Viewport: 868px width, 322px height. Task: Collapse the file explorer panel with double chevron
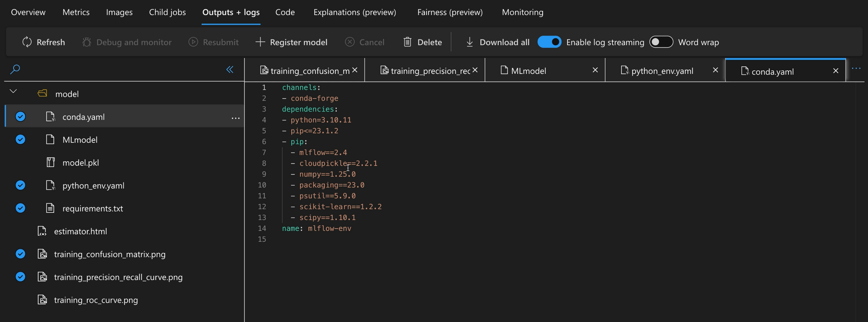pyautogui.click(x=230, y=70)
